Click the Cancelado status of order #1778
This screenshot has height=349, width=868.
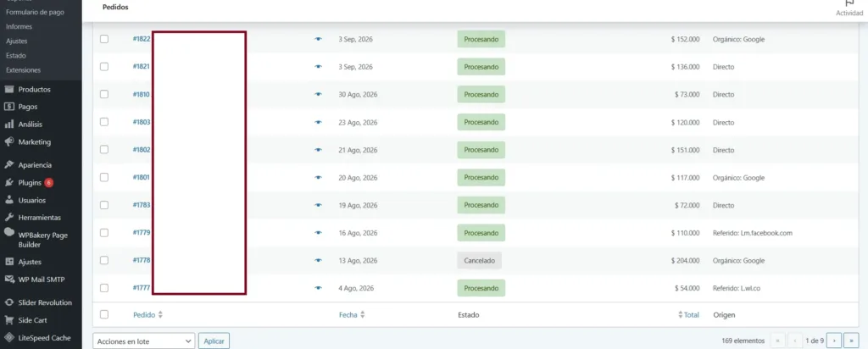[480, 261]
